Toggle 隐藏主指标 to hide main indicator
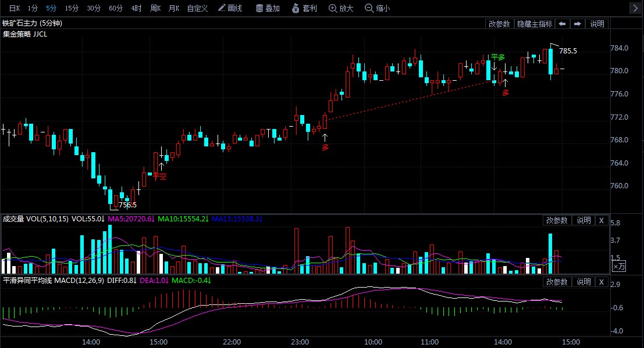Image resolution: width=644 pixels, height=348 pixels. coord(534,24)
